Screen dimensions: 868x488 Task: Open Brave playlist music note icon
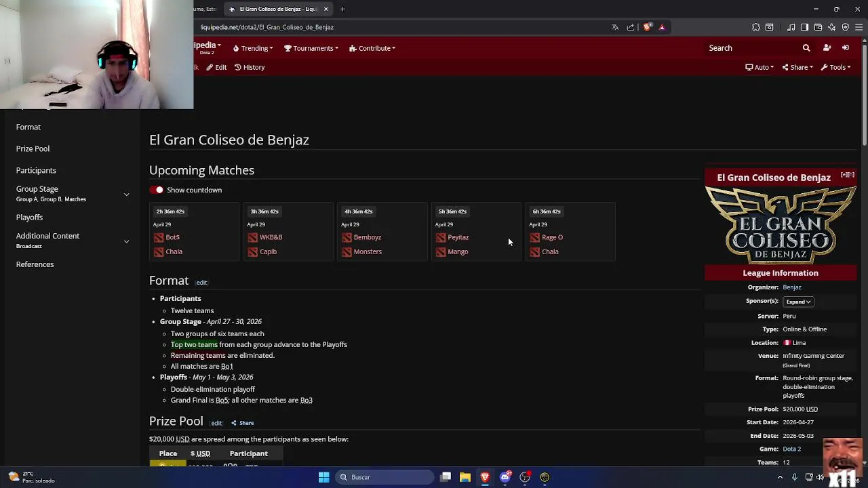(791, 27)
